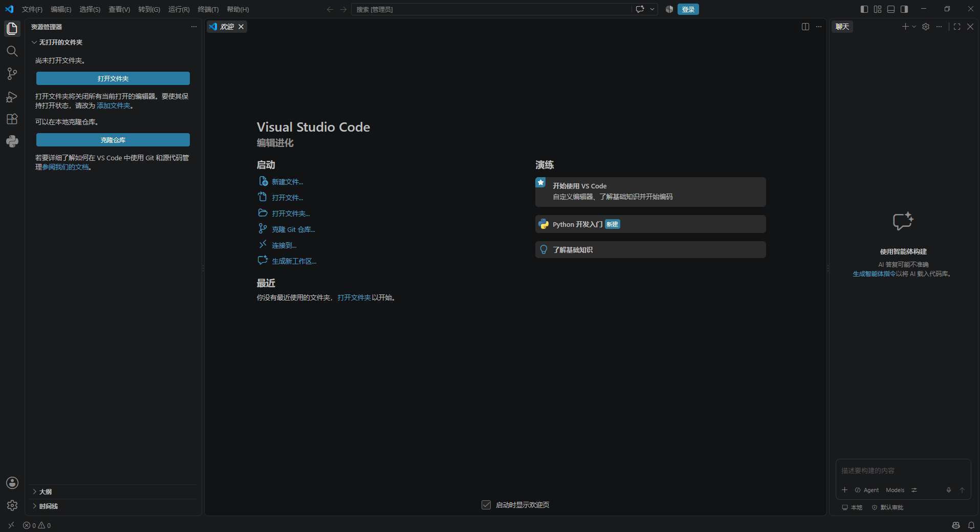Click the 克隆仓库 button
This screenshot has height=532, width=980.
113,140
